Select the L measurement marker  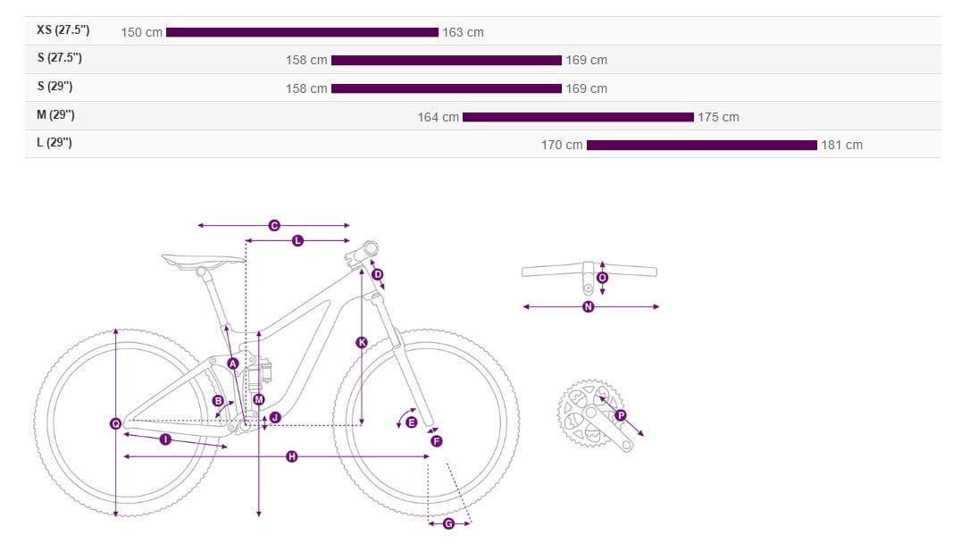point(297,241)
